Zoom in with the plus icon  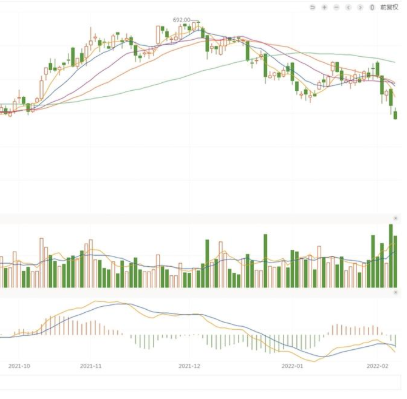pyautogui.click(x=324, y=7)
